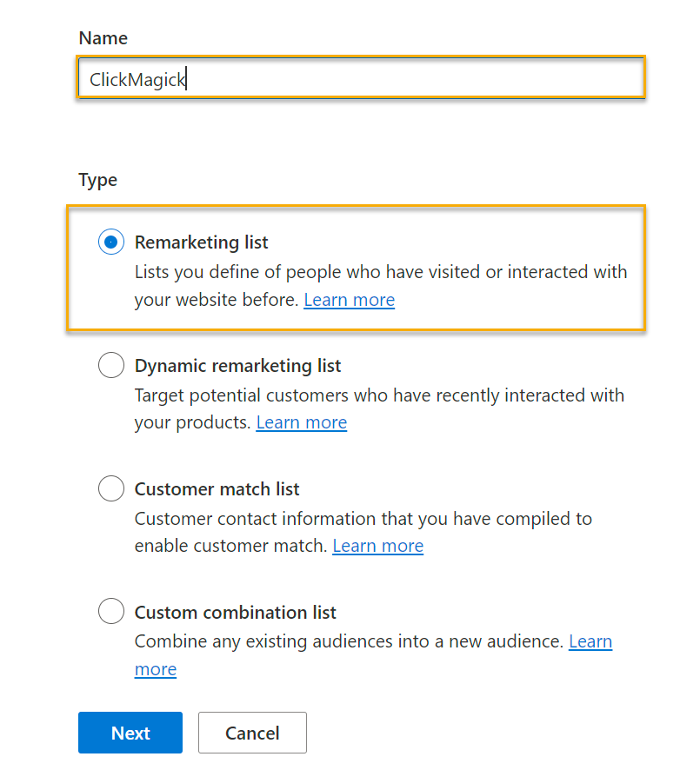
Task: Click the description about visited website lists
Action: pos(380,272)
